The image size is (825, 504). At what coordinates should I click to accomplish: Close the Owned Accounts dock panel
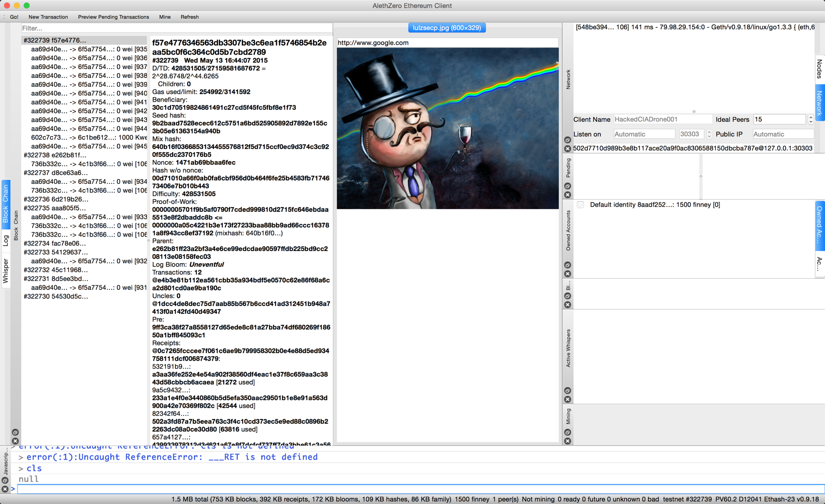[x=568, y=273]
